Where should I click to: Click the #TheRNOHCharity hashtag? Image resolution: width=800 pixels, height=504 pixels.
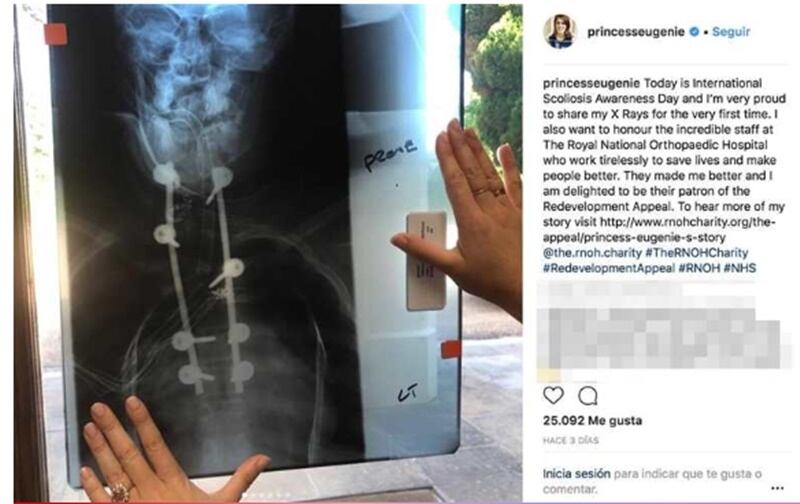[696, 253]
